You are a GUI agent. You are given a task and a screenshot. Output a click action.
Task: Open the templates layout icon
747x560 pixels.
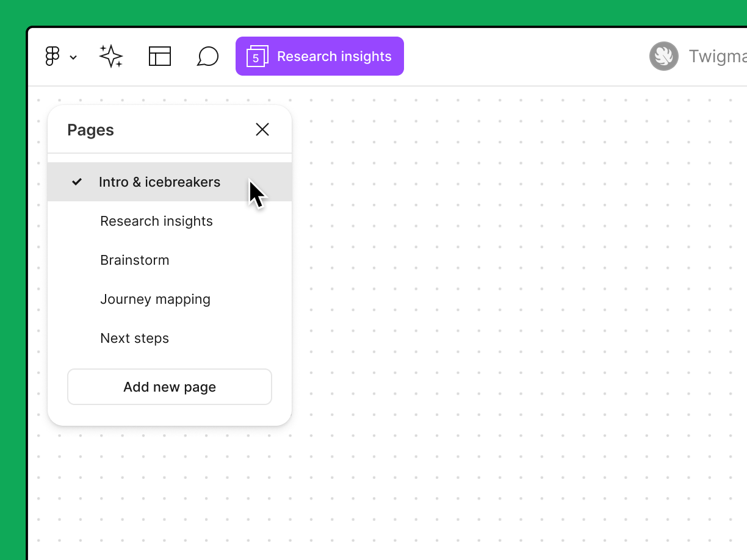159,56
